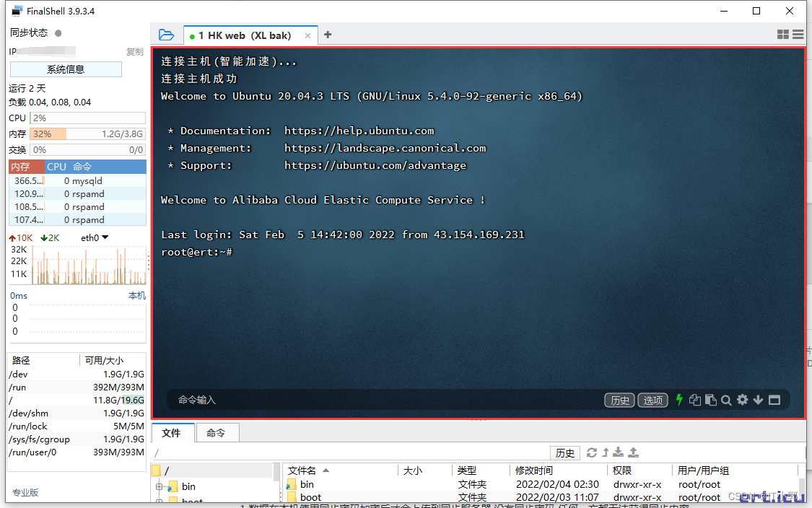The image size is (812, 508).
Task: Click the download speed 2K arrow indicator
Action: [x=50, y=237]
